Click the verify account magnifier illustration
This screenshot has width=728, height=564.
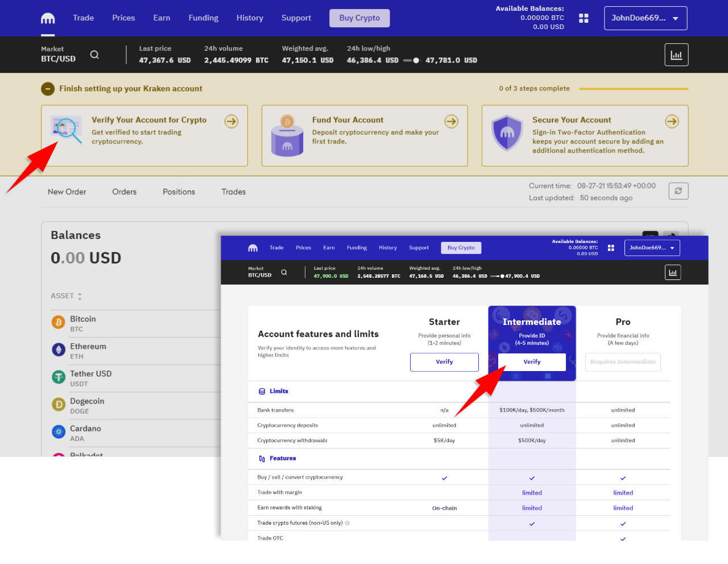coord(67,129)
